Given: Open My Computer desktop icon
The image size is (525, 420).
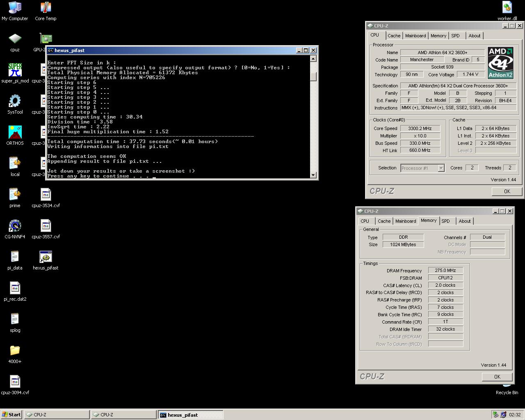Looking at the screenshot, I should click(x=15, y=11).
